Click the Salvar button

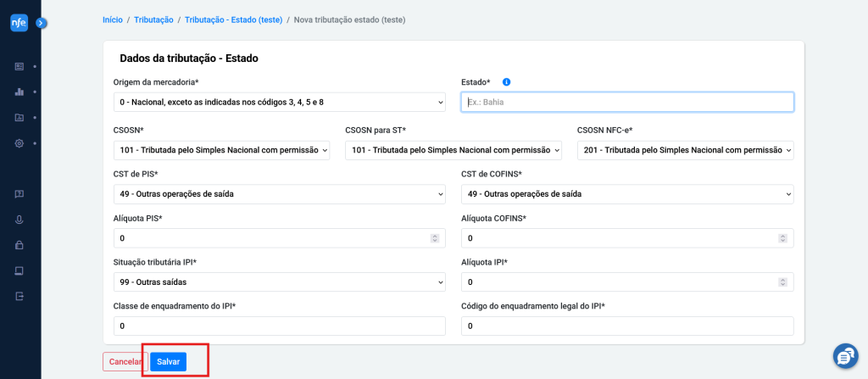click(x=169, y=361)
